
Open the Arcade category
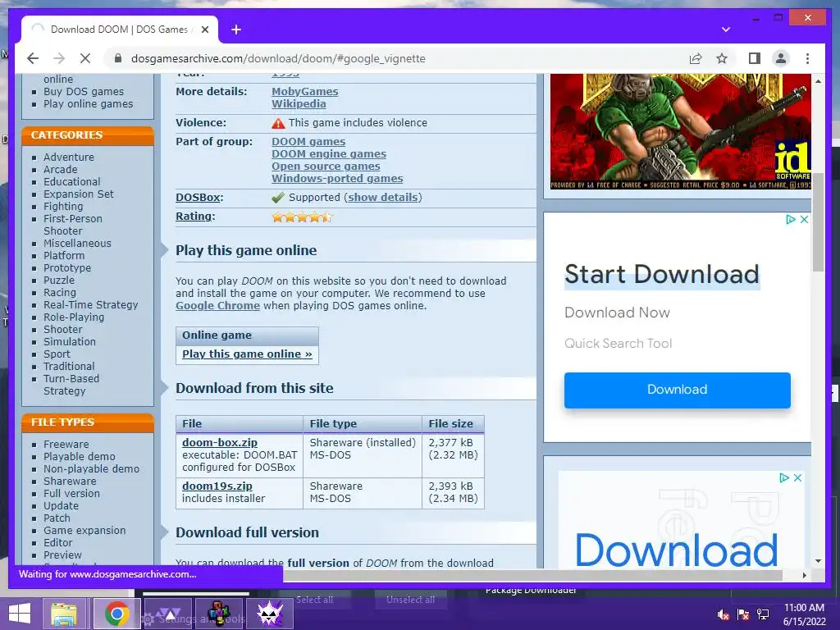tap(61, 169)
